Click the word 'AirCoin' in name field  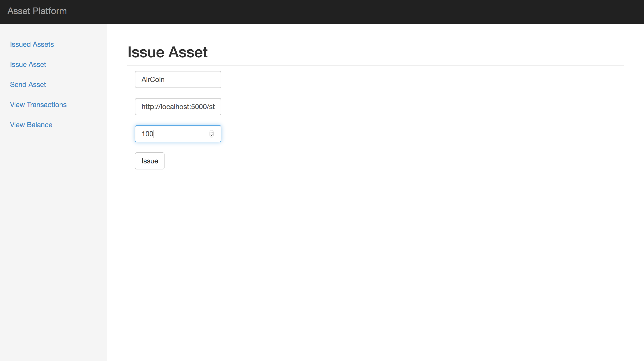(153, 79)
